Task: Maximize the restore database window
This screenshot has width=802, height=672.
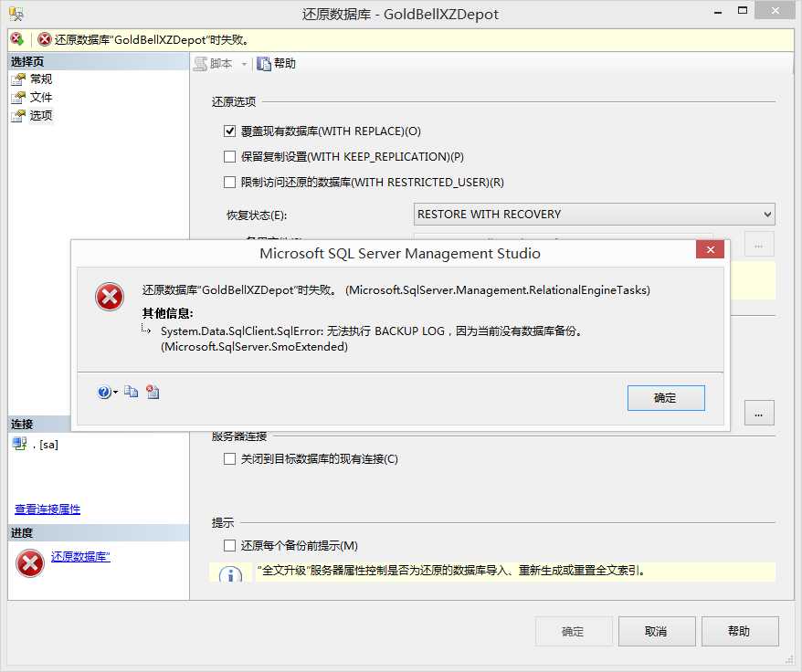Action: pos(743,11)
